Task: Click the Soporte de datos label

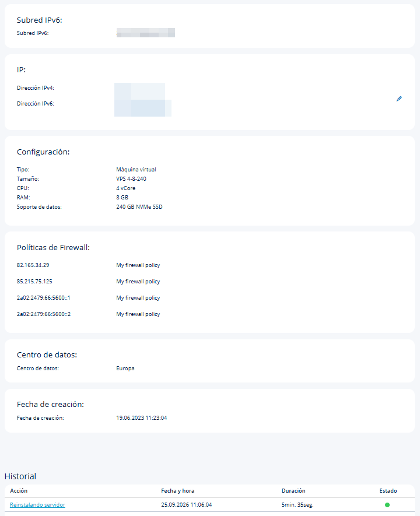Action: click(39, 206)
